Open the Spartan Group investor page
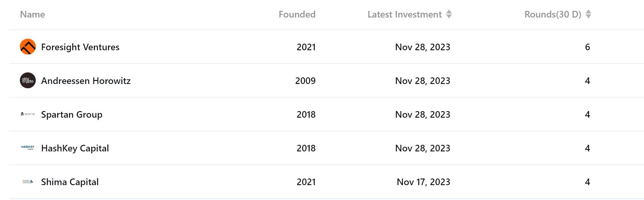 point(72,114)
